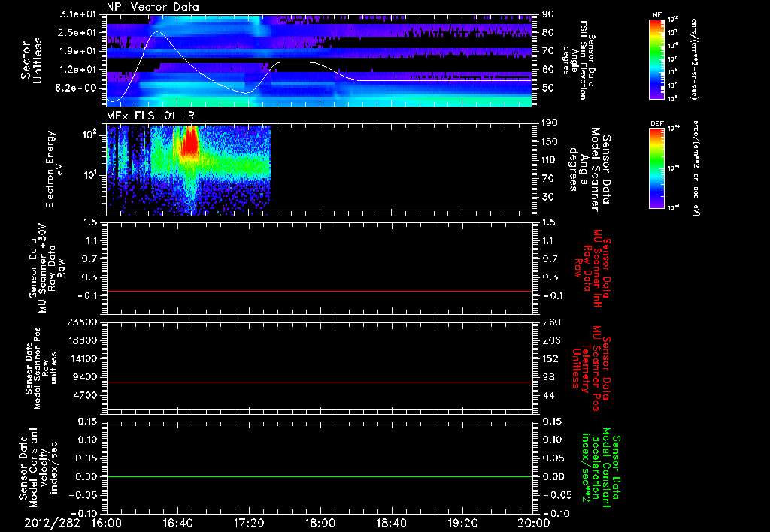The height and width of the screenshot is (532, 770).
Task: Click the '1.2e+01' sector axis tick label
Action: point(77,70)
